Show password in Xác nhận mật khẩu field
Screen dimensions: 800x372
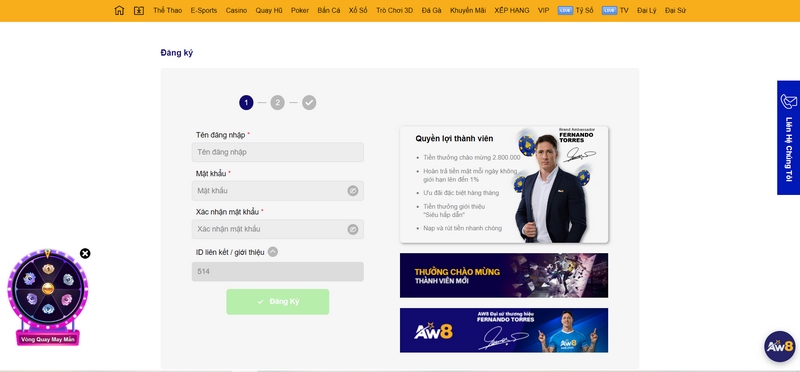[353, 229]
